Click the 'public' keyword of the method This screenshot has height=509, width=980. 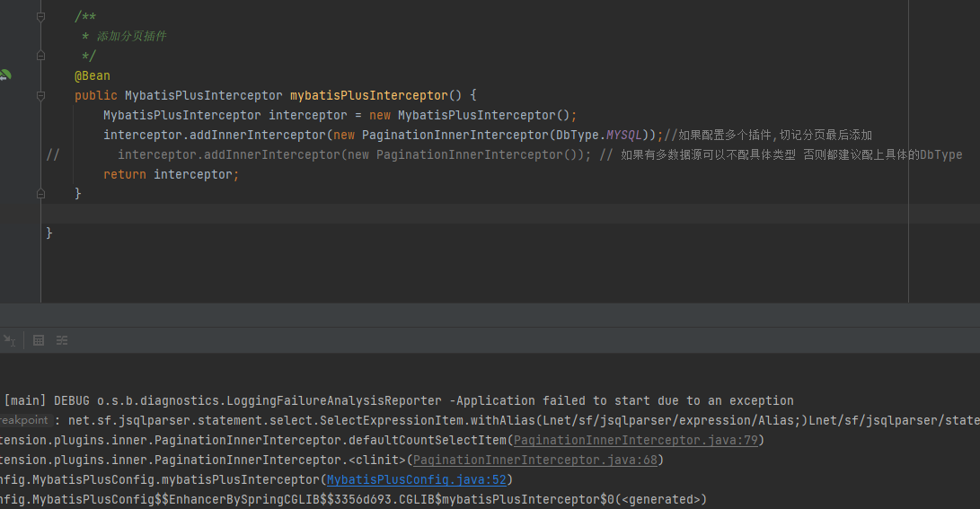coord(95,95)
